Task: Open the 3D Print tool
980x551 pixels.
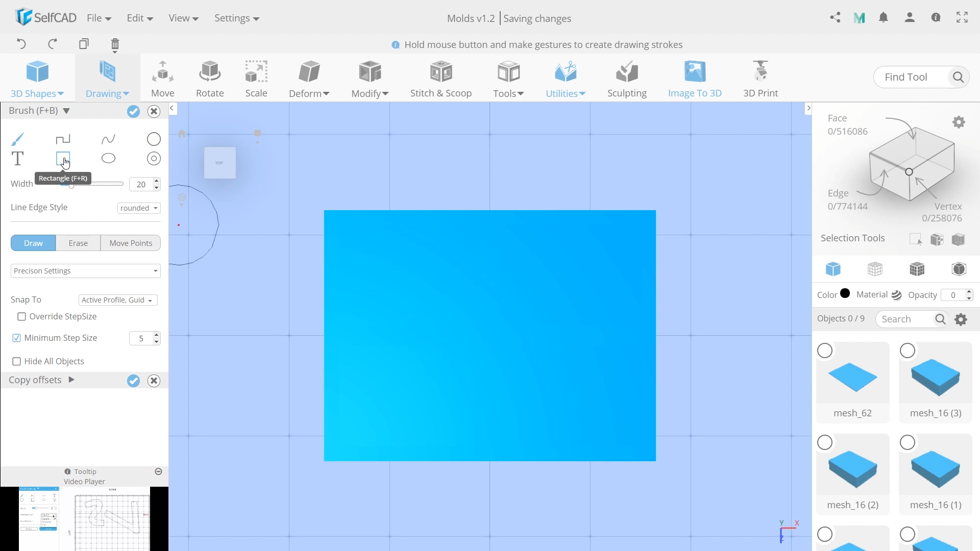Action: (x=761, y=79)
